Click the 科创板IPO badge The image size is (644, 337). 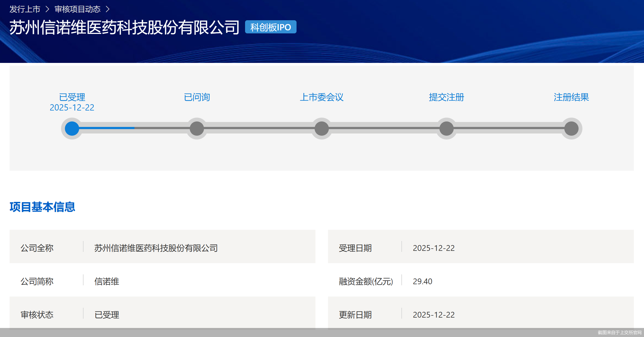point(271,27)
